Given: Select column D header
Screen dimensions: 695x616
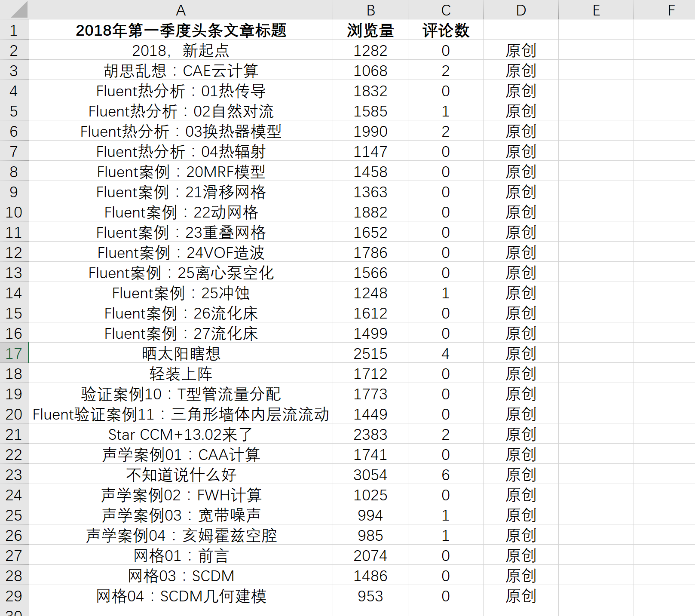Looking at the screenshot, I should point(521,9).
